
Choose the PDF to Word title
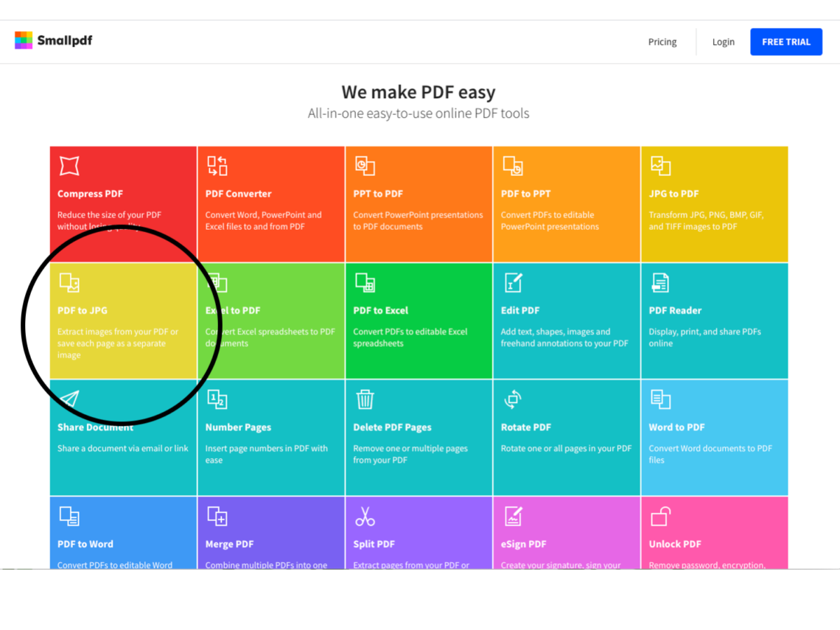tap(85, 545)
